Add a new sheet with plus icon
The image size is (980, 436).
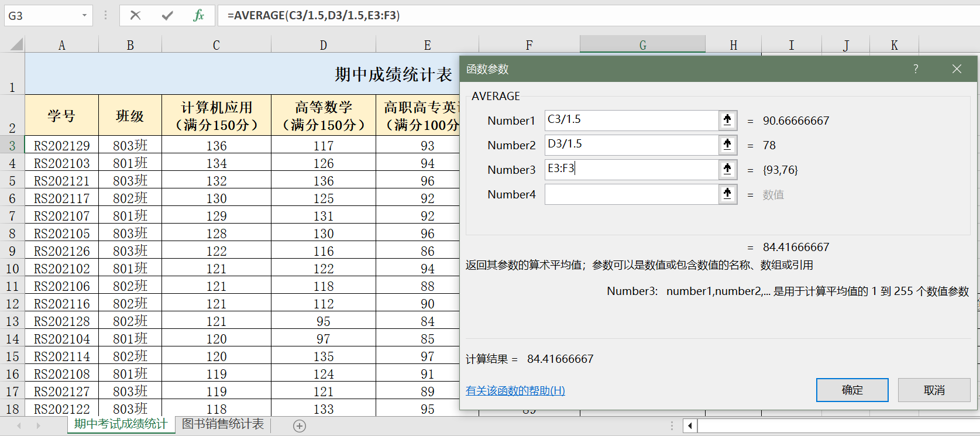(300, 426)
